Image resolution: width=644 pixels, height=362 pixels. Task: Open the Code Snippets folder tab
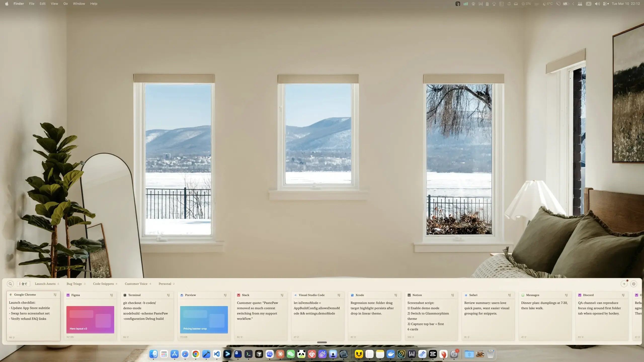tap(103, 284)
